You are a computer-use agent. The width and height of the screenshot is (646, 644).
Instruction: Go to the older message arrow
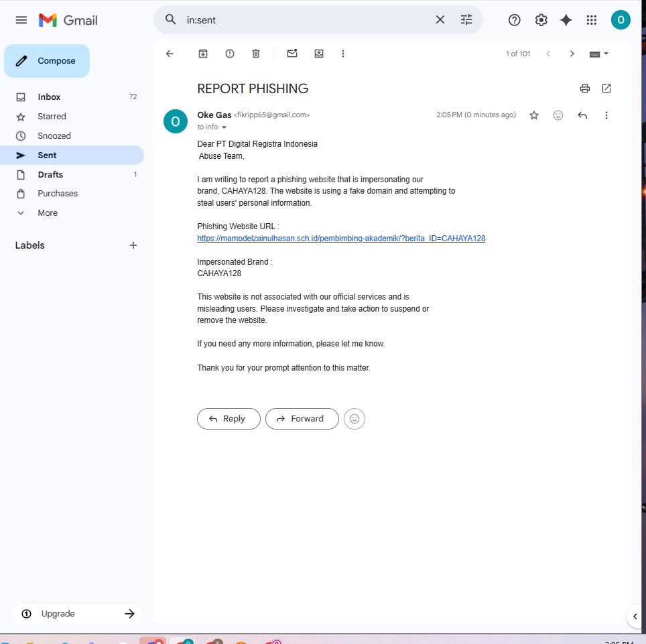coord(572,54)
